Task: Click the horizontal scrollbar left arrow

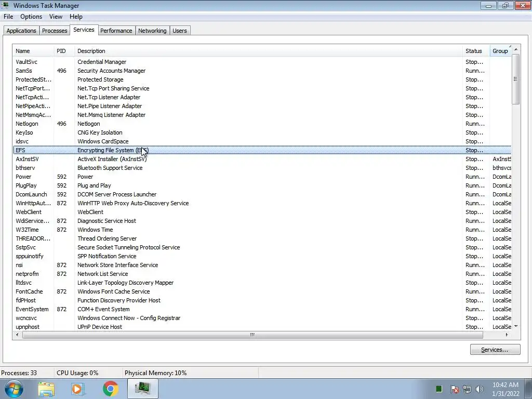Action: (17, 335)
